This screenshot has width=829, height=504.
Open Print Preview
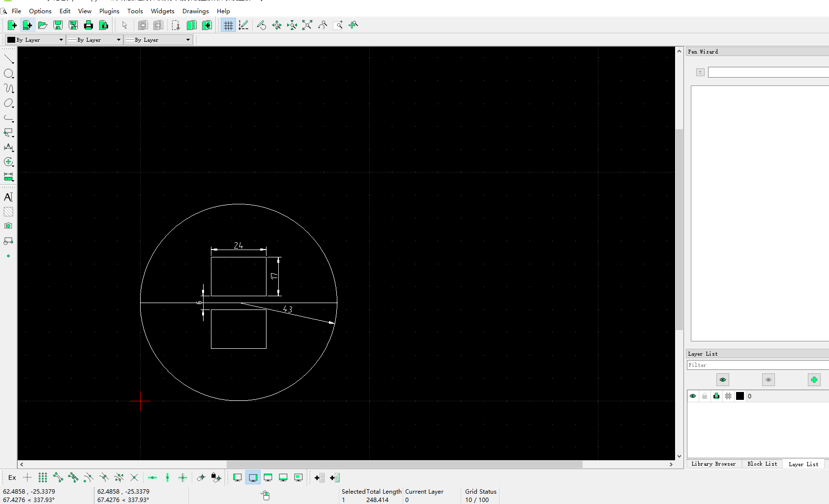tap(103, 25)
